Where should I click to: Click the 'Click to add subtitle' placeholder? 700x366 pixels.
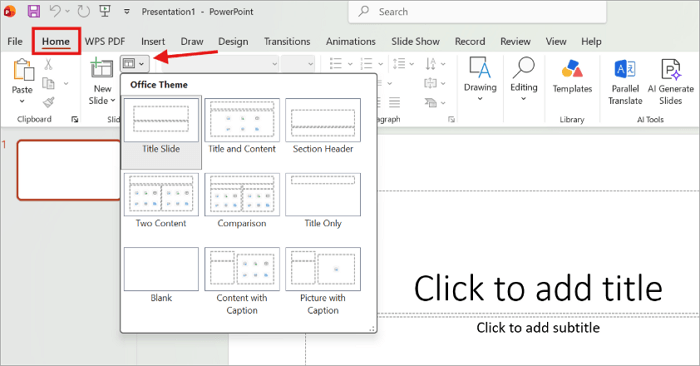click(538, 328)
